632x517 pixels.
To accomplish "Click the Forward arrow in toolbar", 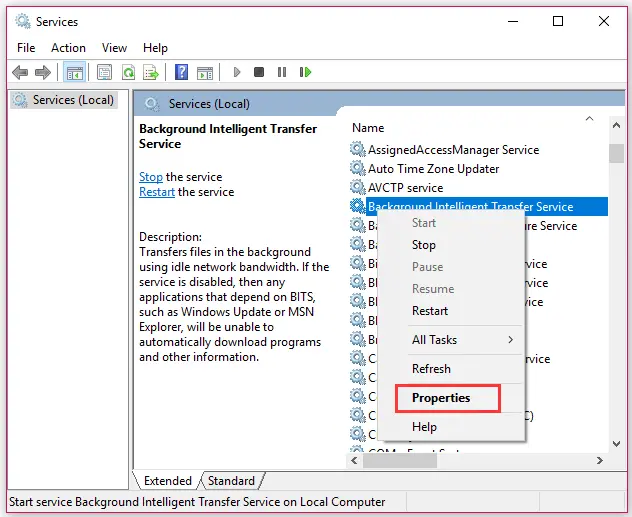I will tap(42, 72).
